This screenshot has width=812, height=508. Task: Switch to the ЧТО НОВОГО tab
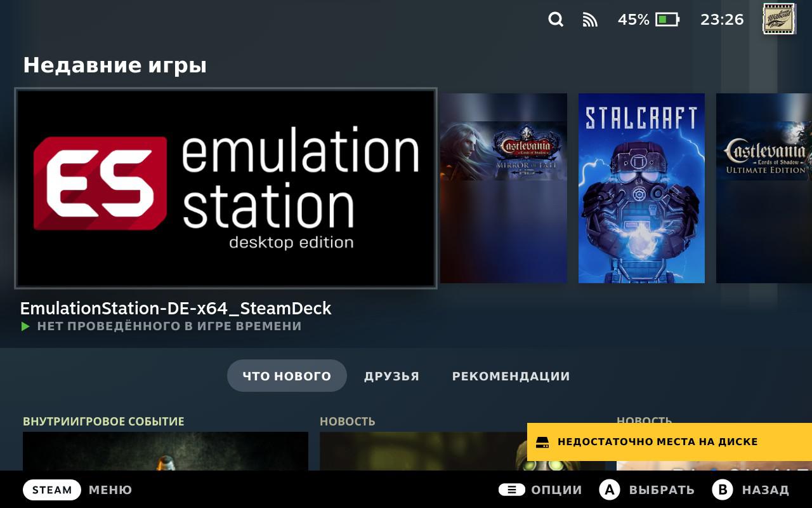point(287,376)
